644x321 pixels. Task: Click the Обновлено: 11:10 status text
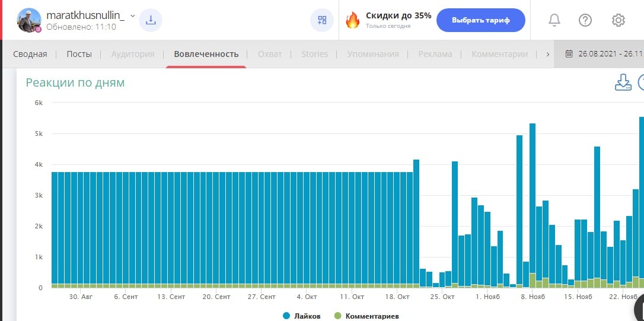click(x=81, y=27)
